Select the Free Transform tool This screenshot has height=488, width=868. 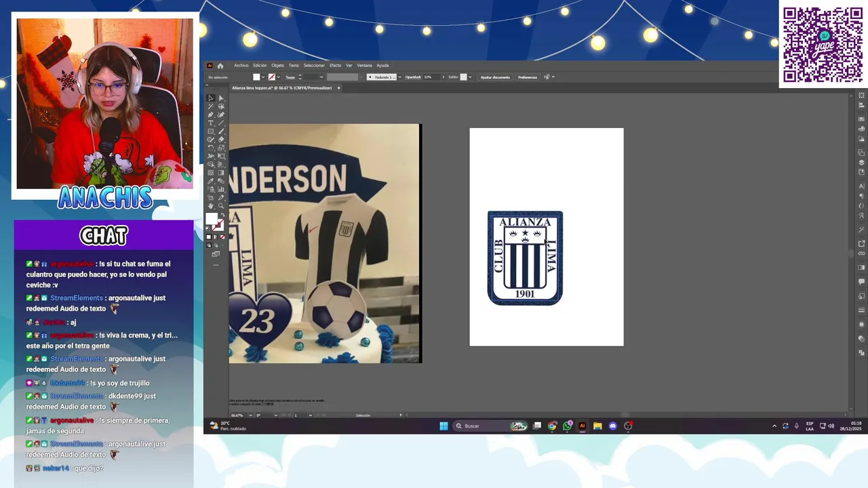point(221,156)
